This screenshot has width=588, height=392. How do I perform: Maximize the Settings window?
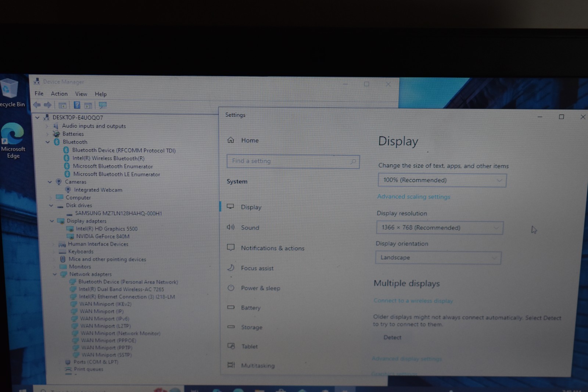561,117
